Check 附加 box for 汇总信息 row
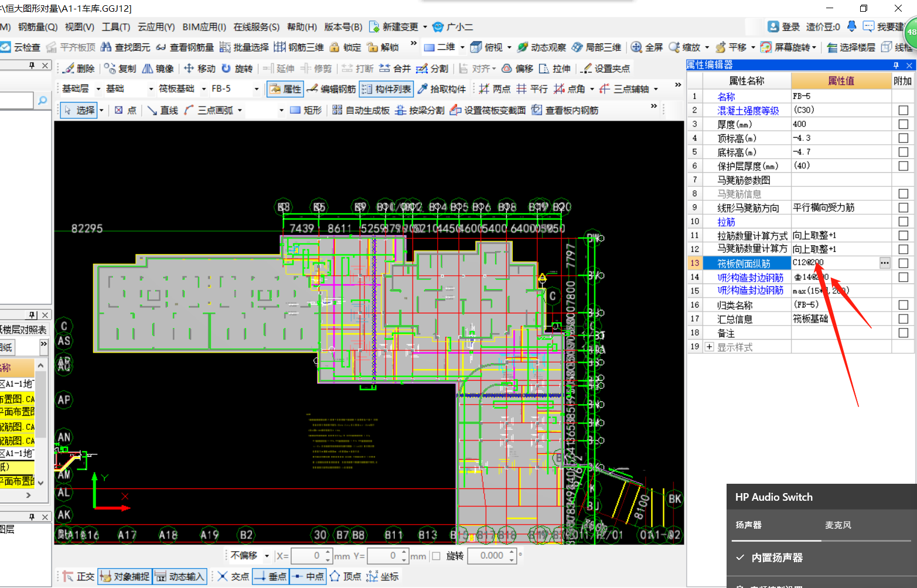Image resolution: width=917 pixels, height=588 pixels. click(903, 319)
